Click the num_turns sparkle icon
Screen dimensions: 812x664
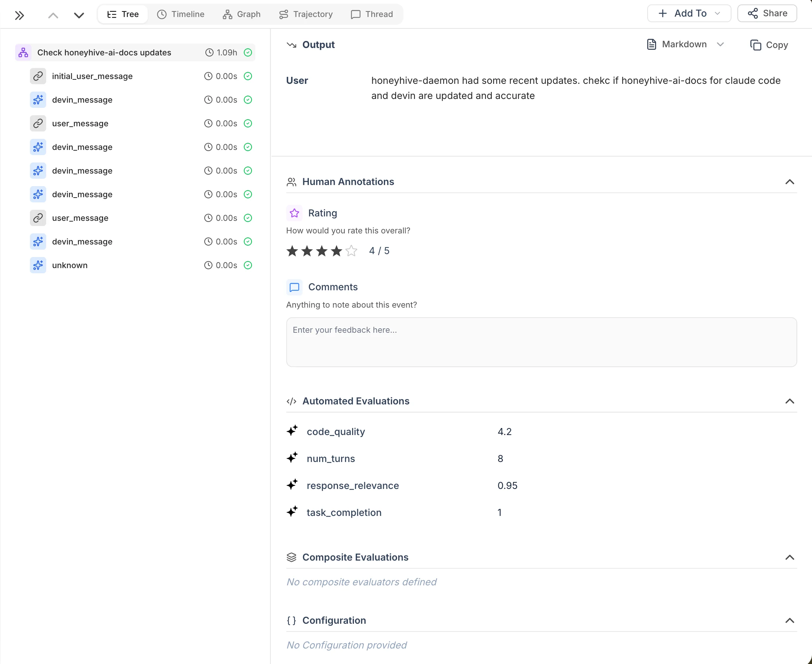pyautogui.click(x=292, y=458)
